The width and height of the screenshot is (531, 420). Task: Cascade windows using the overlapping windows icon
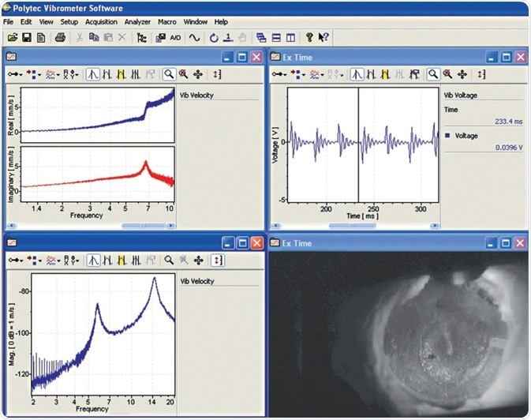coord(261,37)
